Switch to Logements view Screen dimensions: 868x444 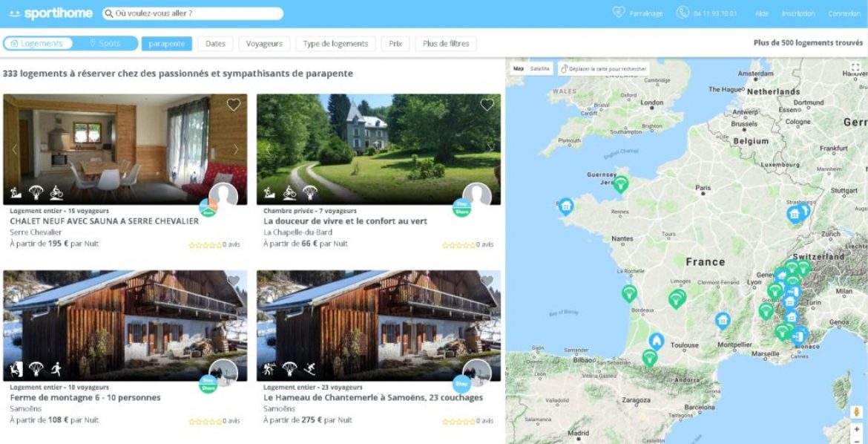pyautogui.click(x=38, y=43)
